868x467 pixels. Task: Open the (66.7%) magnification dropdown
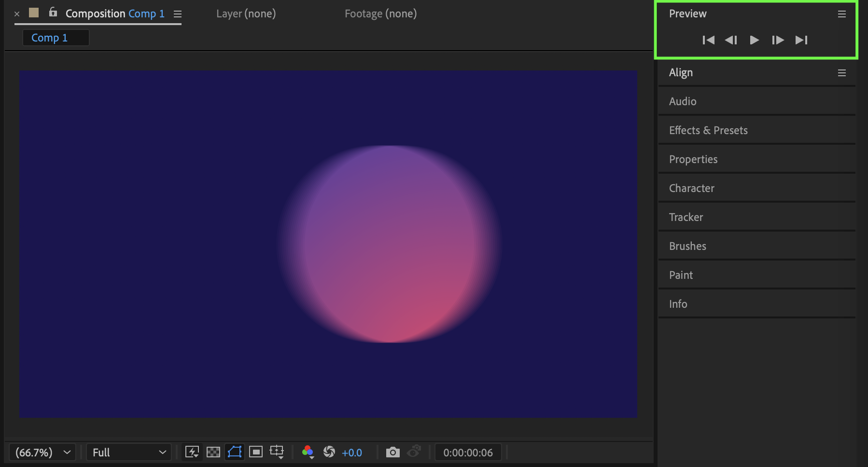[x=42, y=453]
